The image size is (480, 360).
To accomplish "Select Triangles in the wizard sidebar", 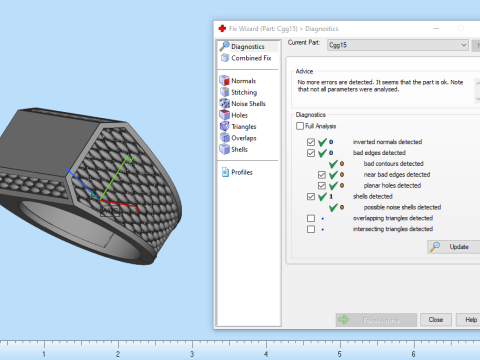I will pos(244,127).
